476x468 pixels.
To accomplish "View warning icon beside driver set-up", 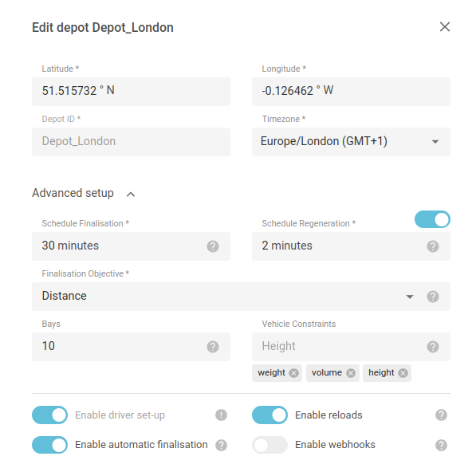I will 221,415.
